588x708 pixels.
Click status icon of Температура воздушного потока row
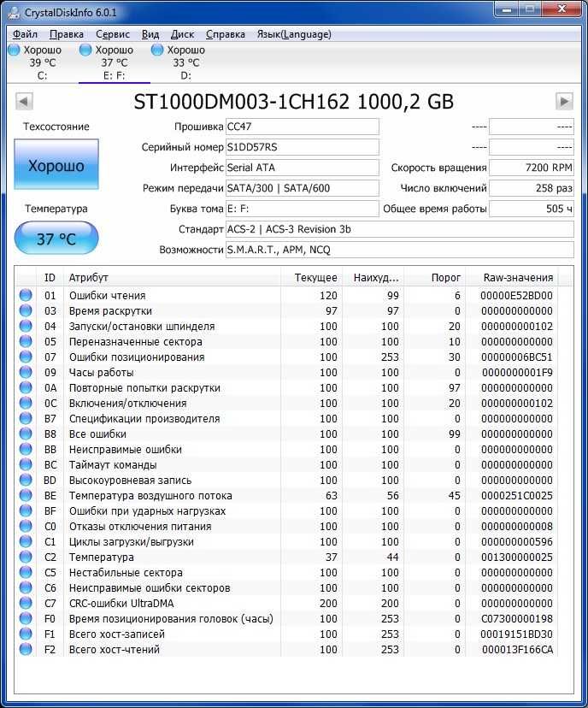[26, 495]
